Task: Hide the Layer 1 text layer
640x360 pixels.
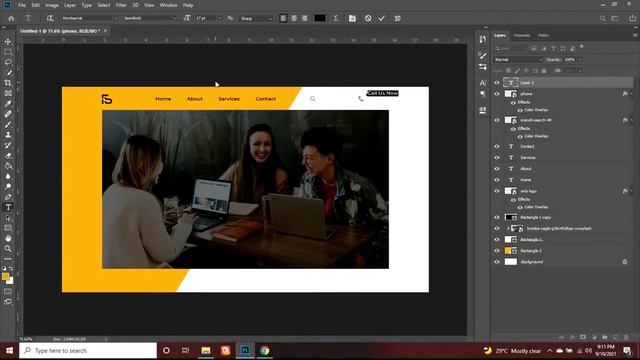Action: pos(497,83)
